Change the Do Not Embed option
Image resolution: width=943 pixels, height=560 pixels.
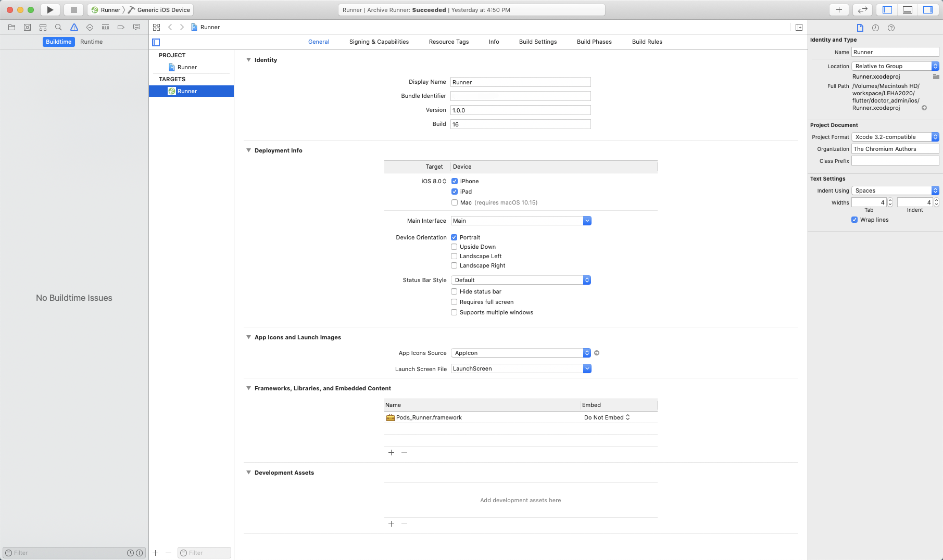pyautogui.click(x=607, y=417)
